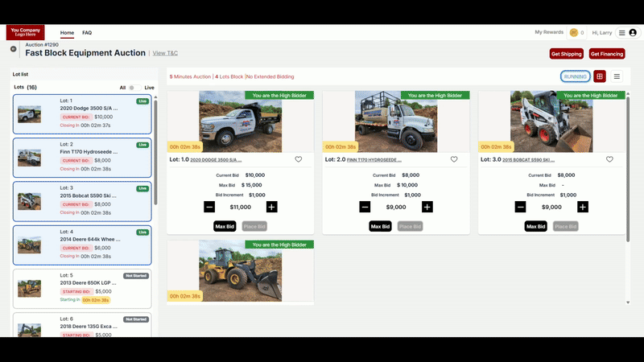Image resolution: width=644 pixels, height=362 pixels.
Task: Click 'No Extended Bidding' text
Action: 270,76
